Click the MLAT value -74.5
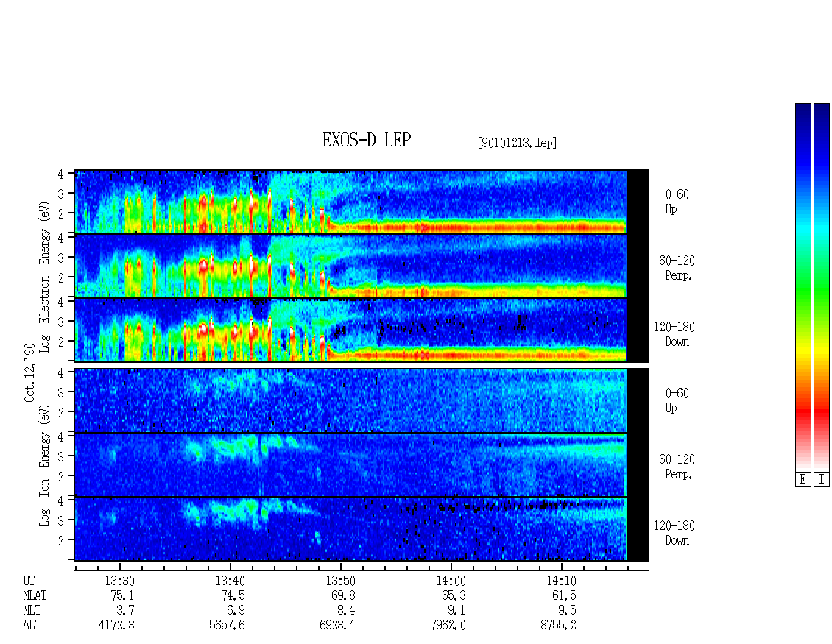Screen dimensions: 832x644 tap(230, 595)
